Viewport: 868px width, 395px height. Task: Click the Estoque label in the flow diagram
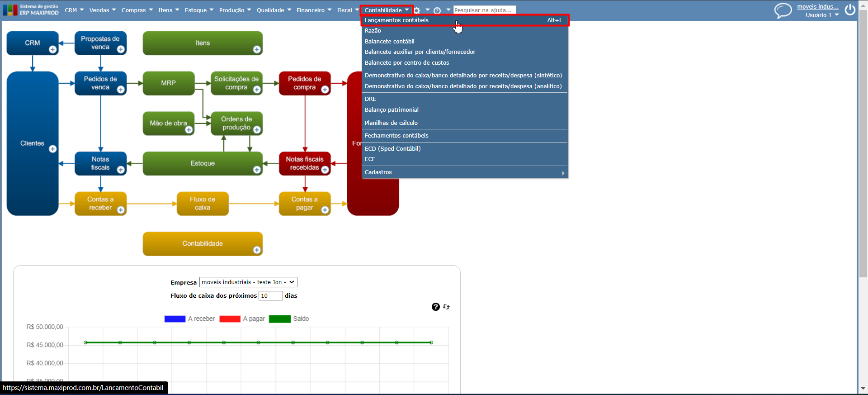203,163
